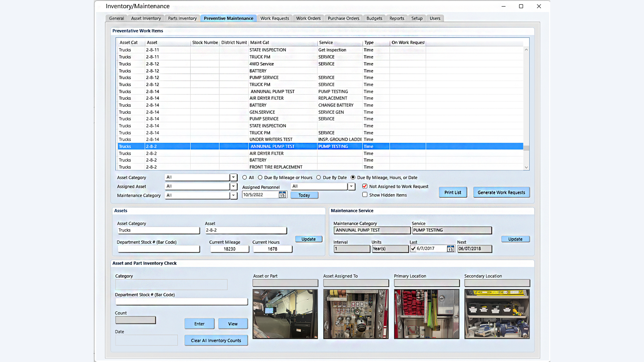
Task: Click the Generate Work Requests button
Action: 501,192
